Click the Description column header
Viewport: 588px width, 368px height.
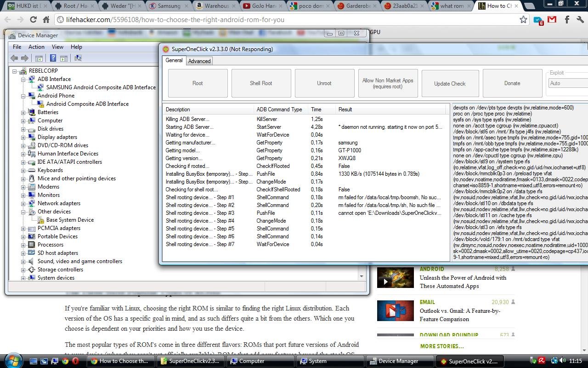point(209,109)
